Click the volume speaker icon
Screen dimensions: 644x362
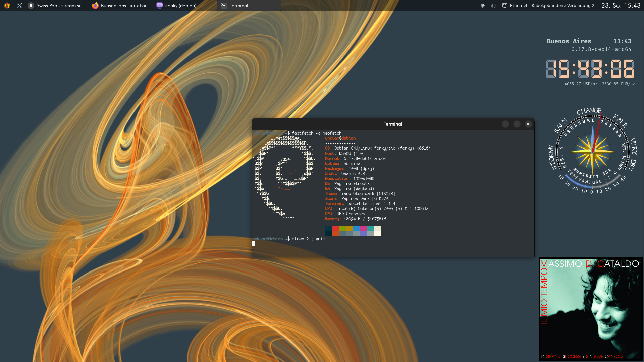click(x=493, y=6)
